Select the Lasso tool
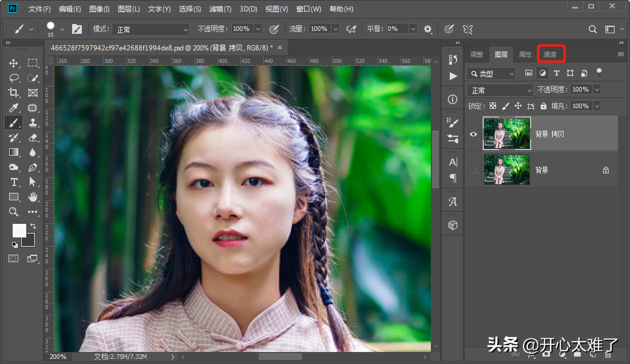 (x=14, y=78)
